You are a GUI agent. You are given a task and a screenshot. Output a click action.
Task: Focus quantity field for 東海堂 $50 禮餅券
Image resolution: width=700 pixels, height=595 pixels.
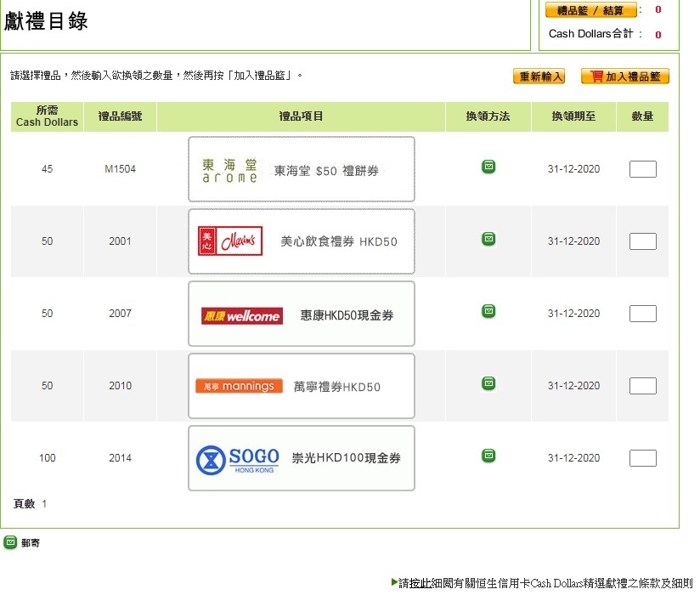click(x=642, y=169)
